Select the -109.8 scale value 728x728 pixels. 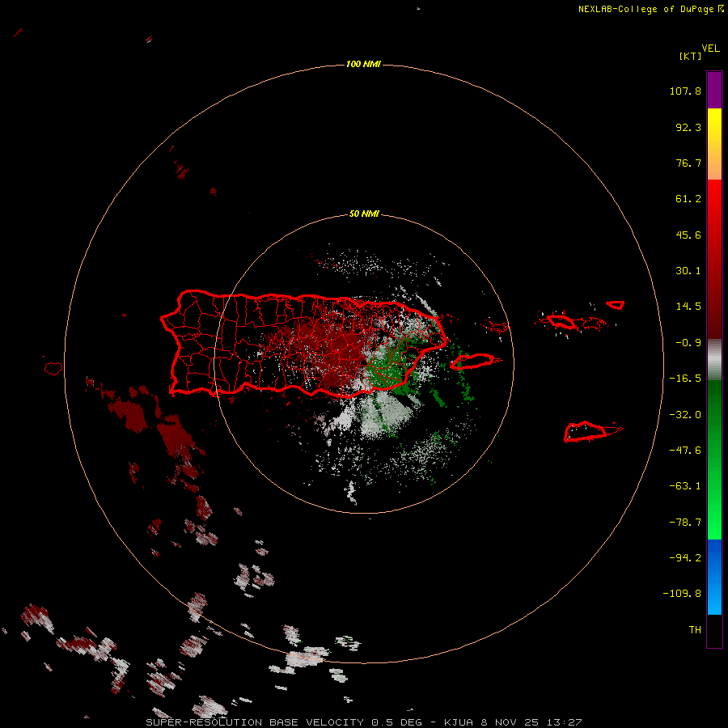(x=682, y=594)
